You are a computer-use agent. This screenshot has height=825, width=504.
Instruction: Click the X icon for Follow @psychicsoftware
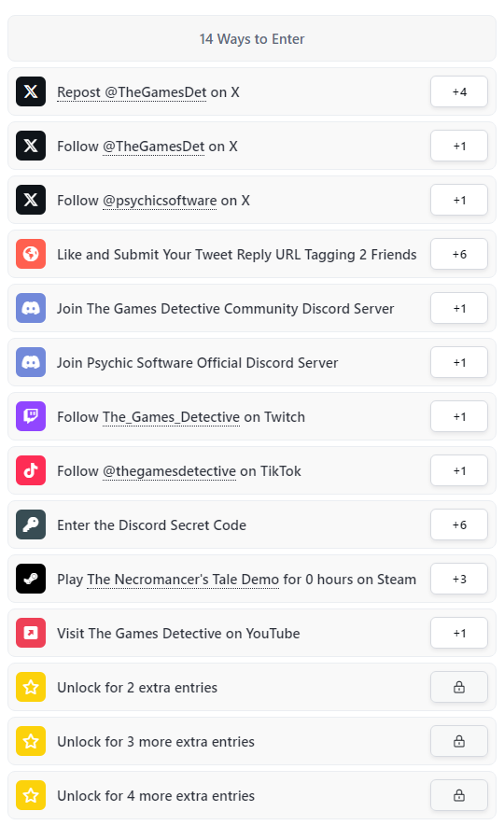(x=31, y=200)
